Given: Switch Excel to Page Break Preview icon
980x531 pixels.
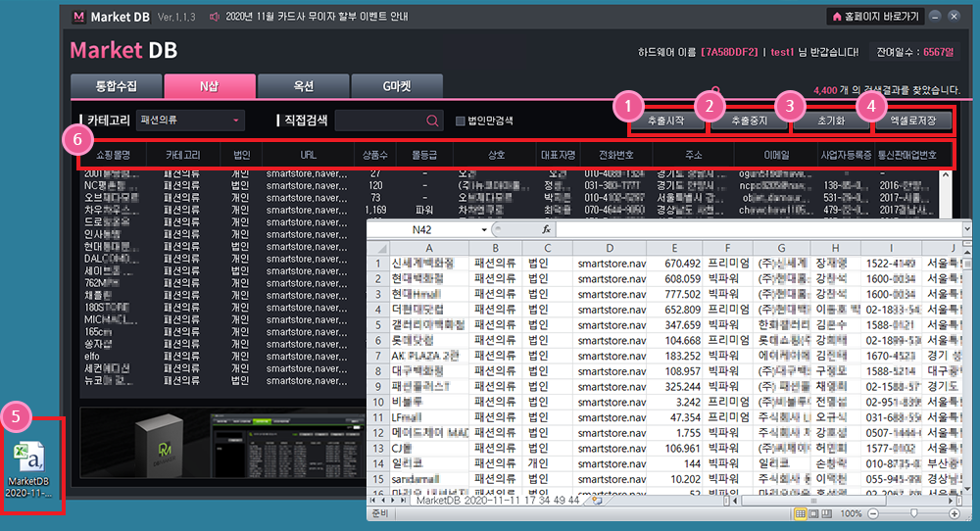Looking at the screenshot, I should (x=827, y=514).
